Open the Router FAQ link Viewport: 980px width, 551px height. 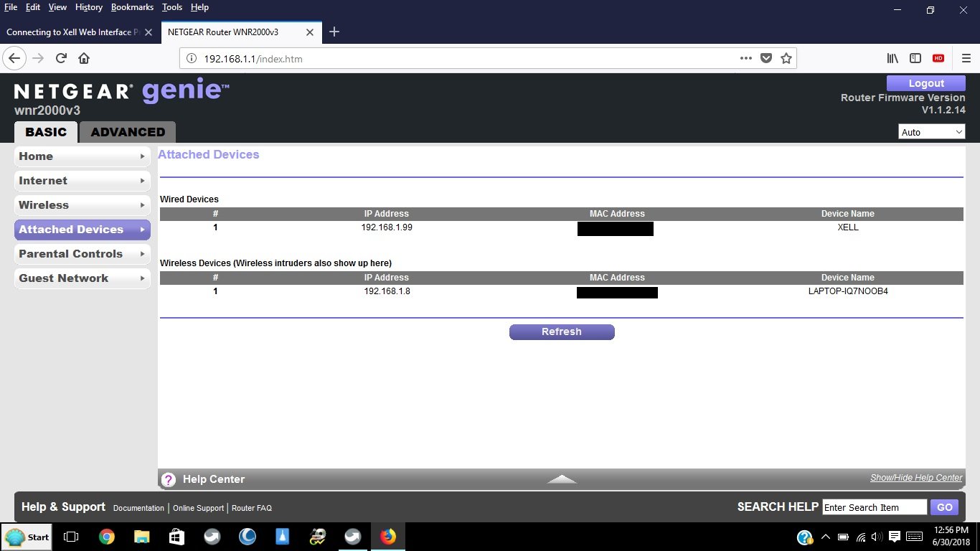click(252, 508)
